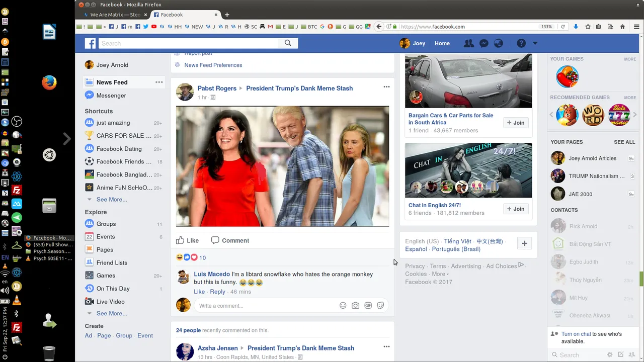Open On This Day in sidebar
The height and width of the screenshot is (362, 644).
pyautogui.click(x=113, y=289)
